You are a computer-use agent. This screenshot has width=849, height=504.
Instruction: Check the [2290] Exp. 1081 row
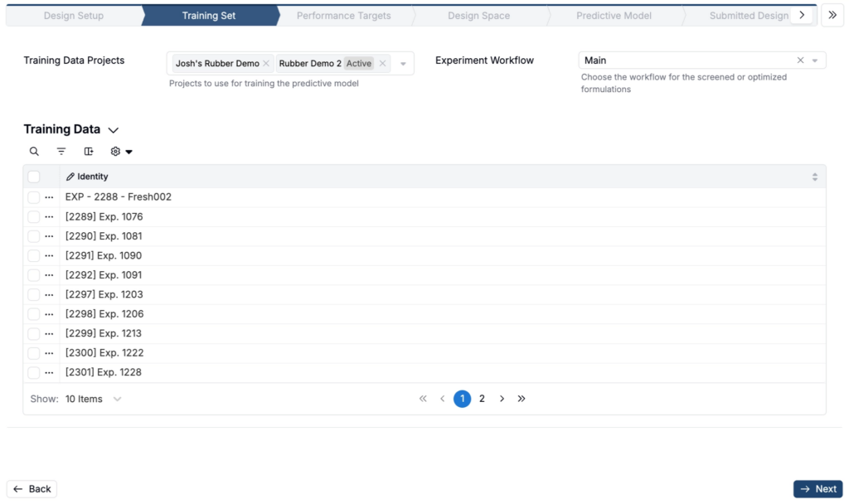coord(33,236)
